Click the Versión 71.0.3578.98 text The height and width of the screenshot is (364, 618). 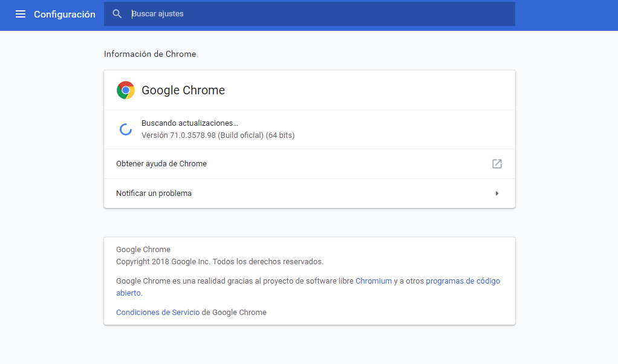pyautogui.click(x=218, y=135)
